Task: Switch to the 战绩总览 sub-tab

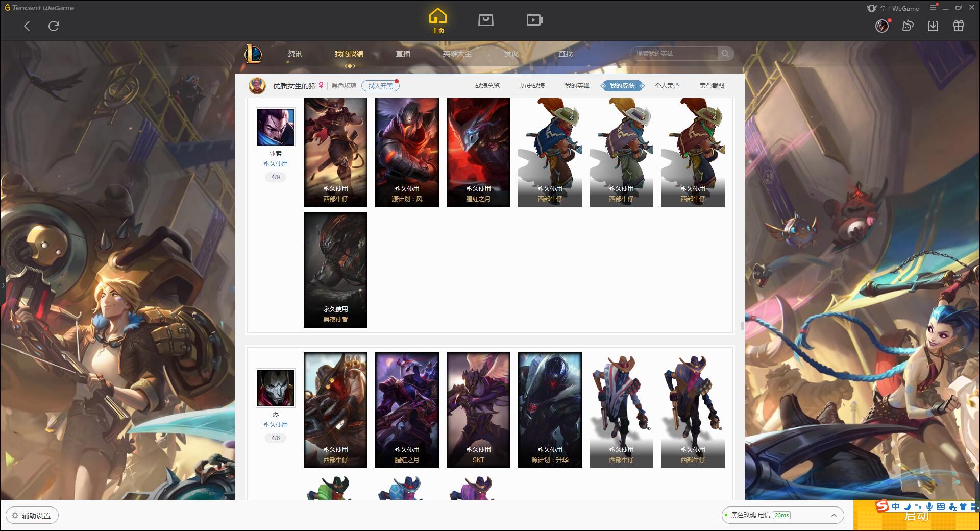Action: tap(487, 86)
